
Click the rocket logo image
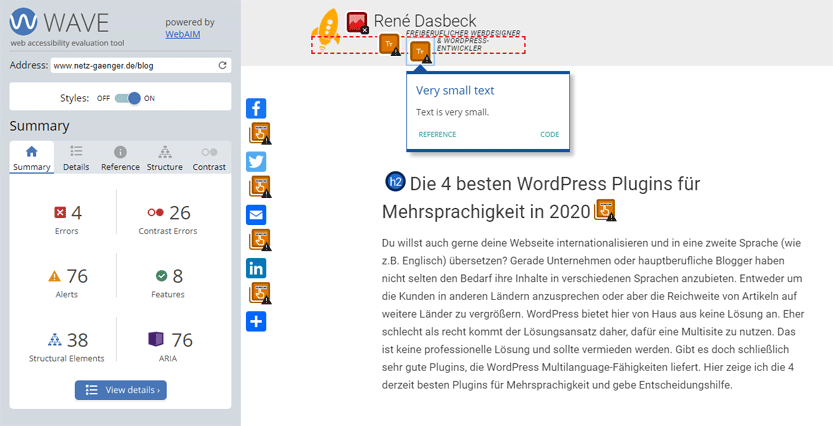[x=328, y=28]
